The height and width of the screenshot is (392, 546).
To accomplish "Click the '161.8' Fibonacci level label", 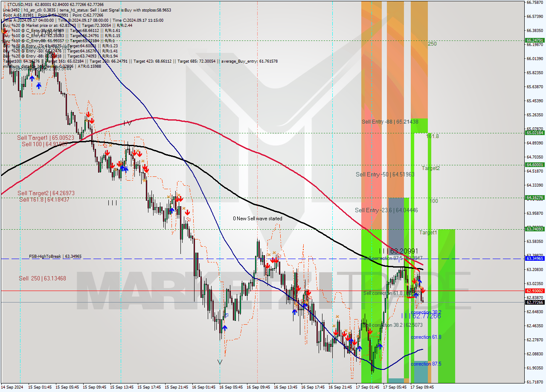I will pyautogui.click(x=433, y=136).
